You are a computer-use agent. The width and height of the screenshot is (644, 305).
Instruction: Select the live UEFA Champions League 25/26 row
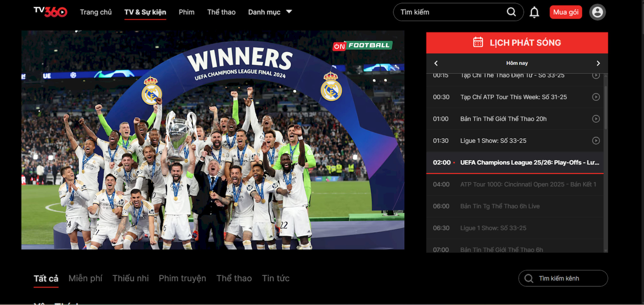tap(515, 162)
